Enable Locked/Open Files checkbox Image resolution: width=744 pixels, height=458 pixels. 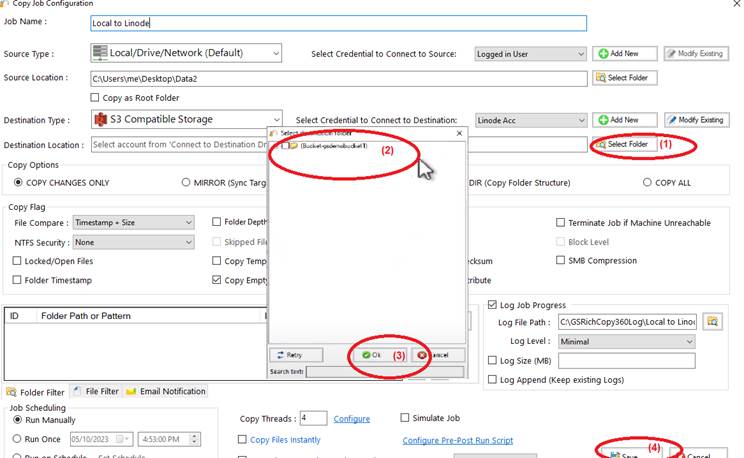pyautogui.click(x=17, y=261)
